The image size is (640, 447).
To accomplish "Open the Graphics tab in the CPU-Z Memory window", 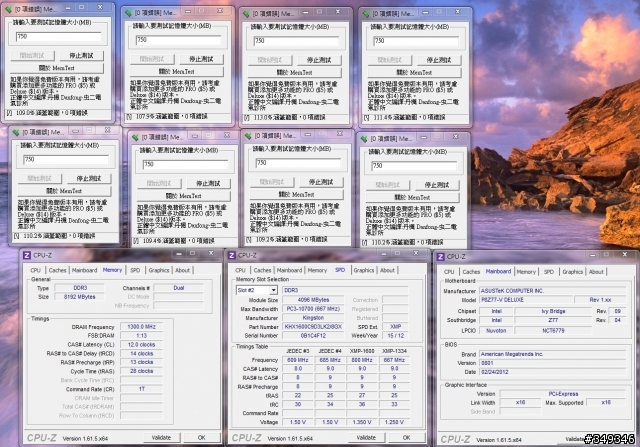I will coord(159,271).
